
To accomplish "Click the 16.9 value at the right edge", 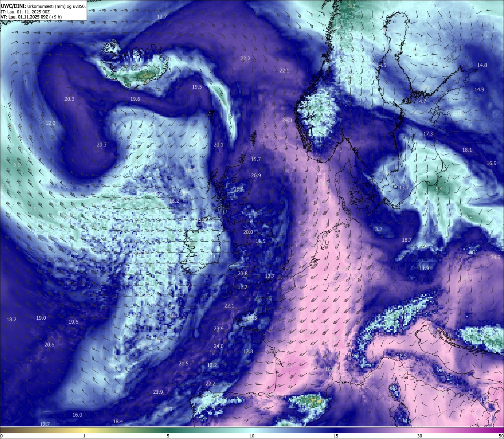I will coord(491,163).
